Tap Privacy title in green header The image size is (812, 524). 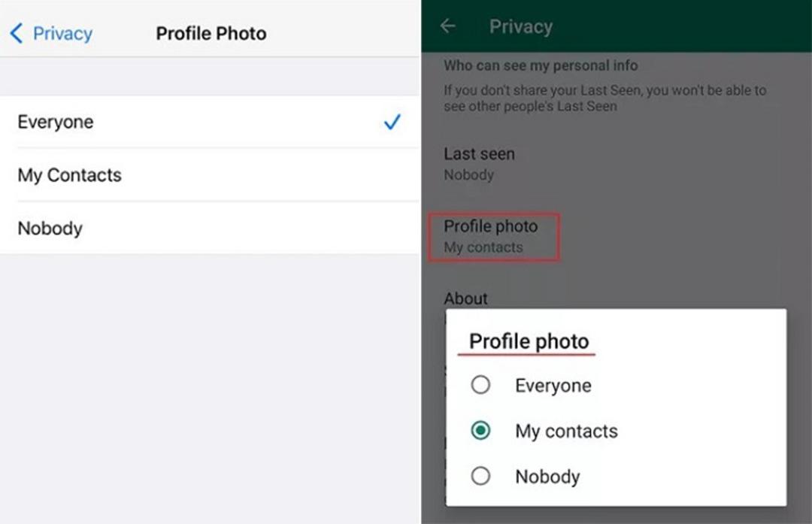coord(521,26)
